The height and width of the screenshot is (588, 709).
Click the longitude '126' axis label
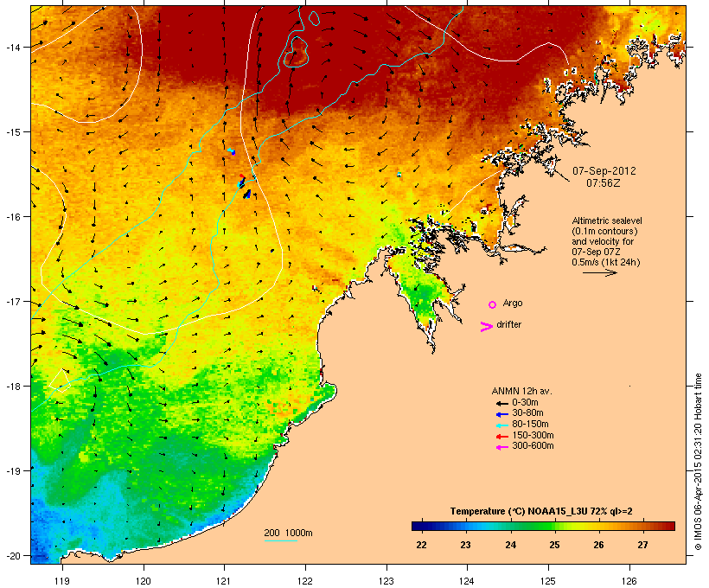tap(629, 581)
